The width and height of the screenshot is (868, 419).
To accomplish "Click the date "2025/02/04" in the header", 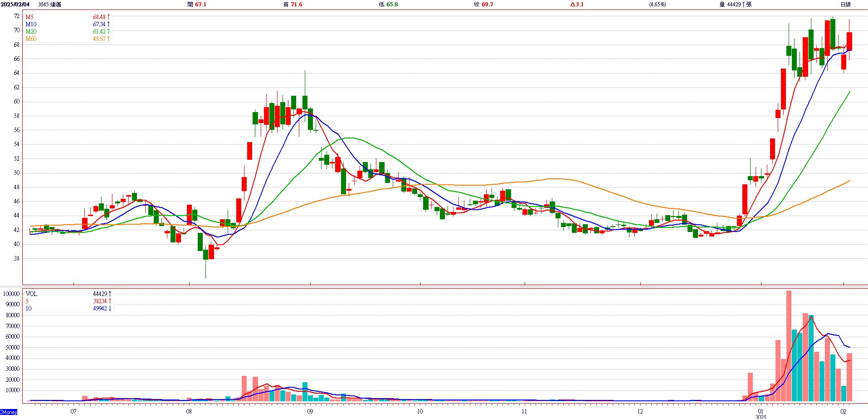I will pyautogui.click(x=15, y=5).
